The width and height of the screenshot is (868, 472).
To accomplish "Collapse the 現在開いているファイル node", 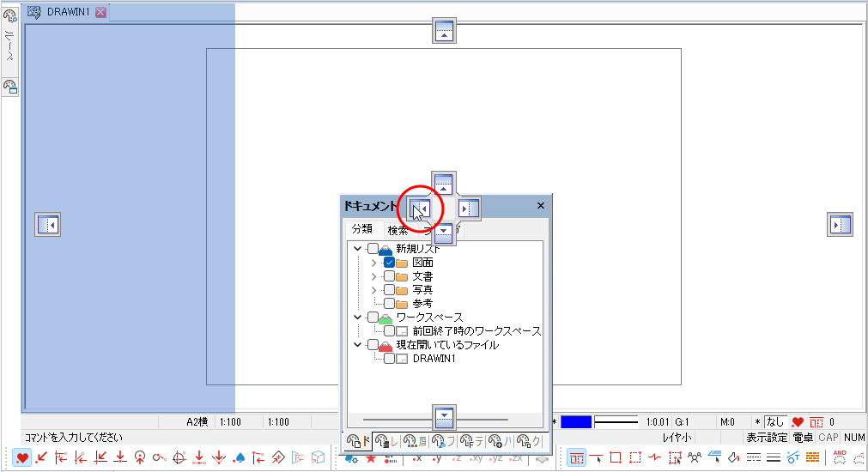I will tap(358, 345).
